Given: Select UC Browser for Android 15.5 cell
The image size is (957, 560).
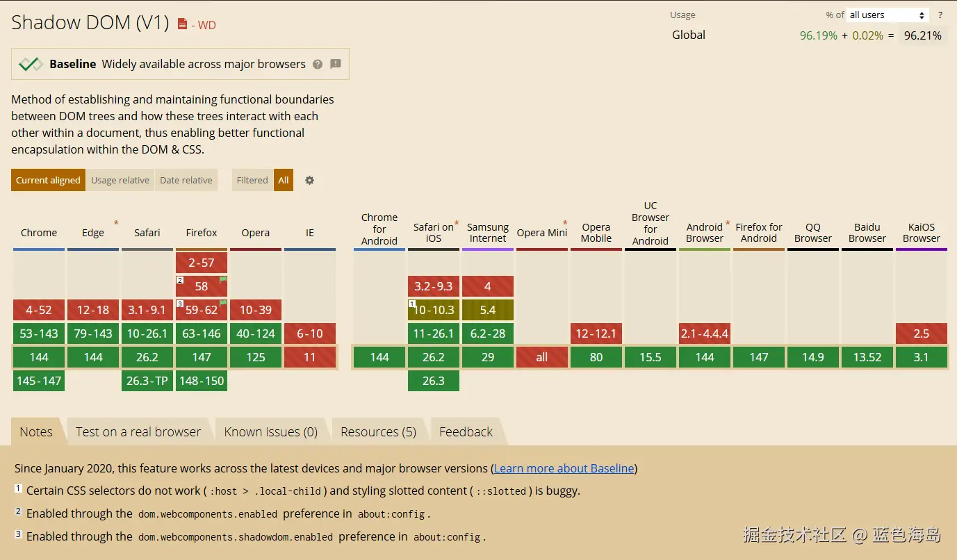Looking at the screenshot, I should 651,357.
